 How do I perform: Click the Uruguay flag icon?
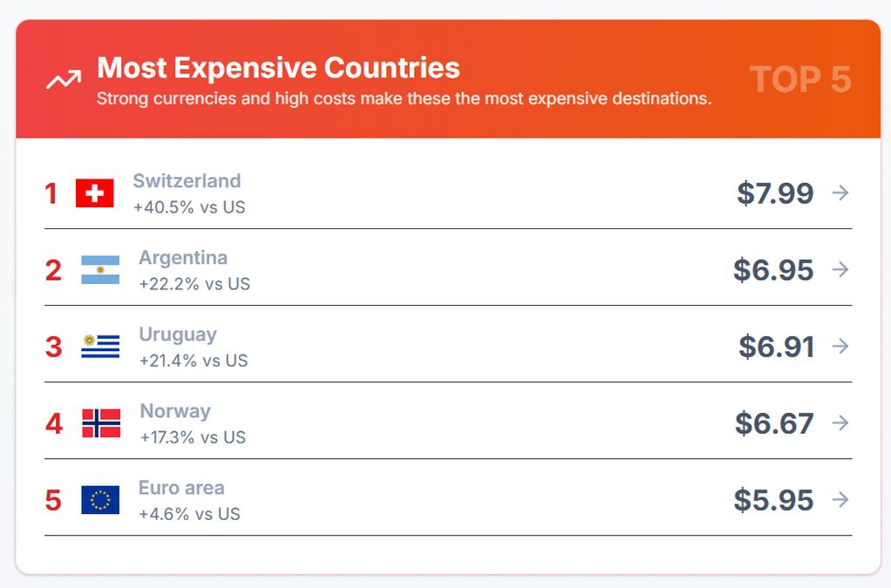pos(100,347)
